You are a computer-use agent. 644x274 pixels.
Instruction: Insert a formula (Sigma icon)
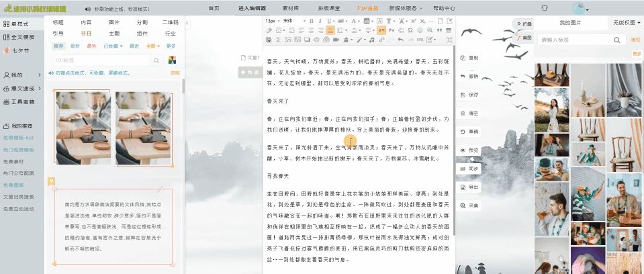[278, 40]
